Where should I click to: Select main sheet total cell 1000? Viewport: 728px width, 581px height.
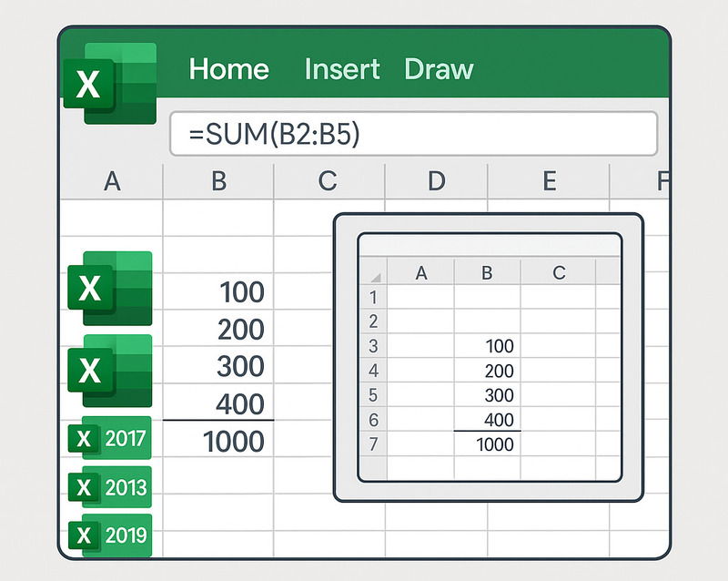coord(218,439)
